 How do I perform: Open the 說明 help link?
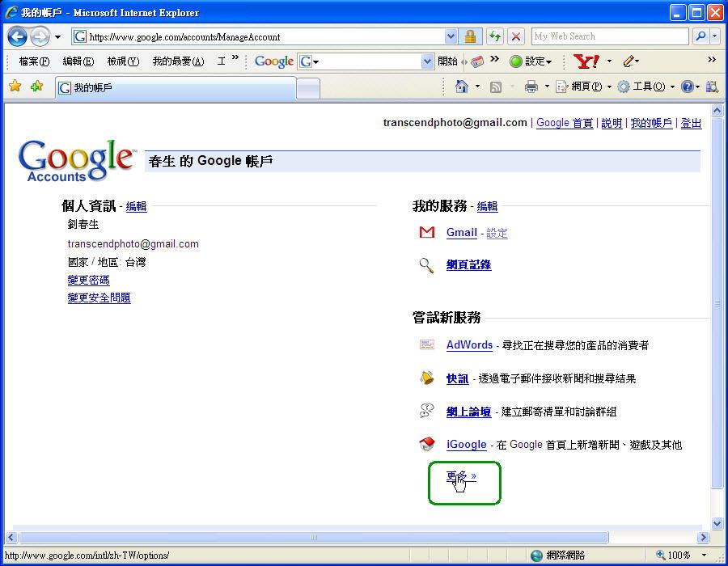click(612, 123)
